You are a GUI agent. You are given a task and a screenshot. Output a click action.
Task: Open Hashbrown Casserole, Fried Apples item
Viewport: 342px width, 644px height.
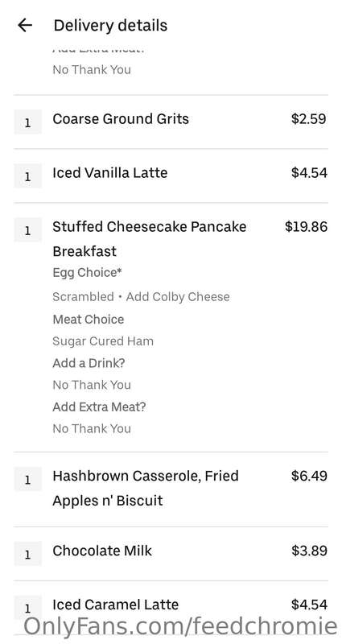171,489
